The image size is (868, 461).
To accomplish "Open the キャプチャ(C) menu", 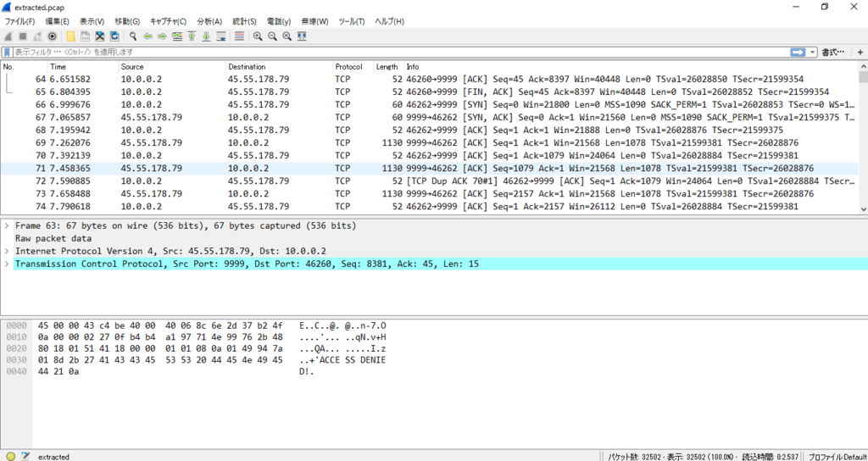I will tap(169, 21).
